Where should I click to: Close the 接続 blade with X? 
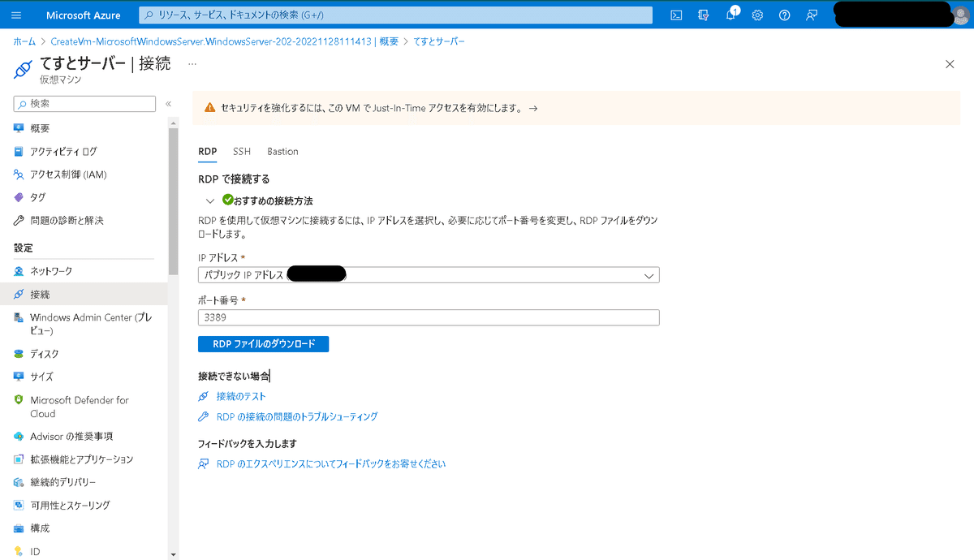point(950,64)
